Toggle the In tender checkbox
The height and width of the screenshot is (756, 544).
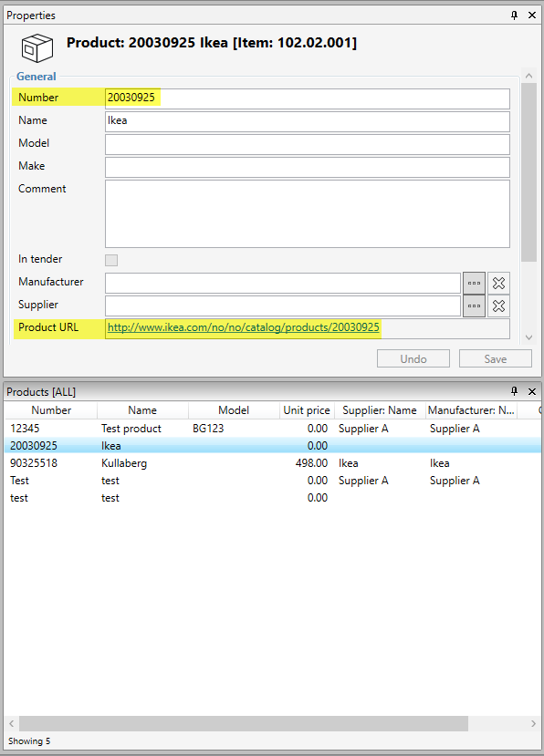click(111, 260)
